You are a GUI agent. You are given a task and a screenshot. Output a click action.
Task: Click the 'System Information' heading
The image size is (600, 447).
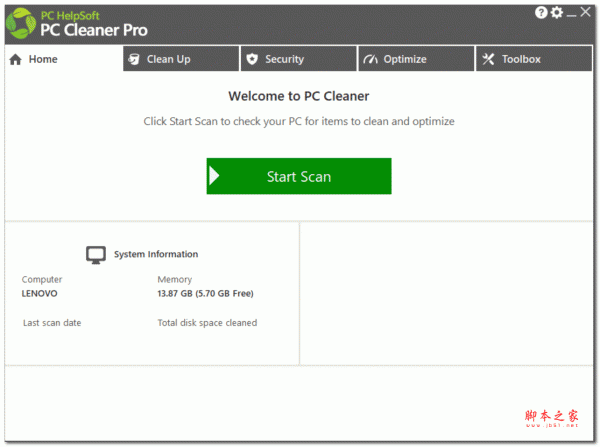coord(156,254)
